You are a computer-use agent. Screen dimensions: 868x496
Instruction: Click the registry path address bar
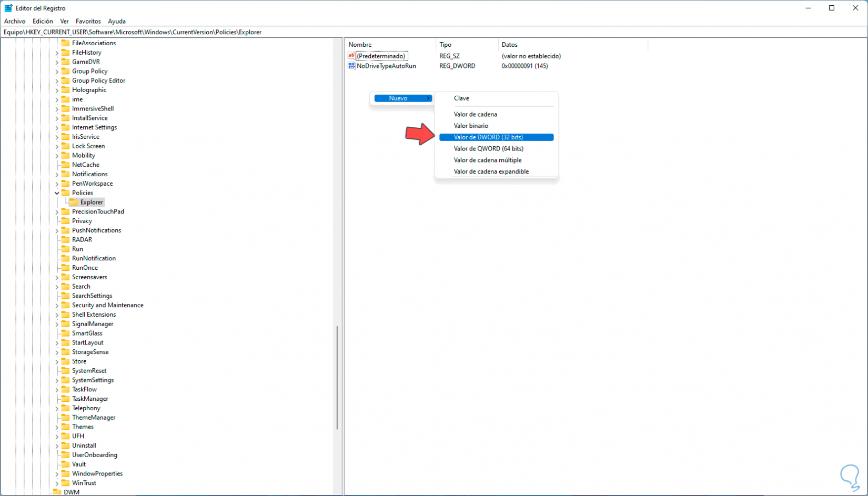[x=434, y=32]
